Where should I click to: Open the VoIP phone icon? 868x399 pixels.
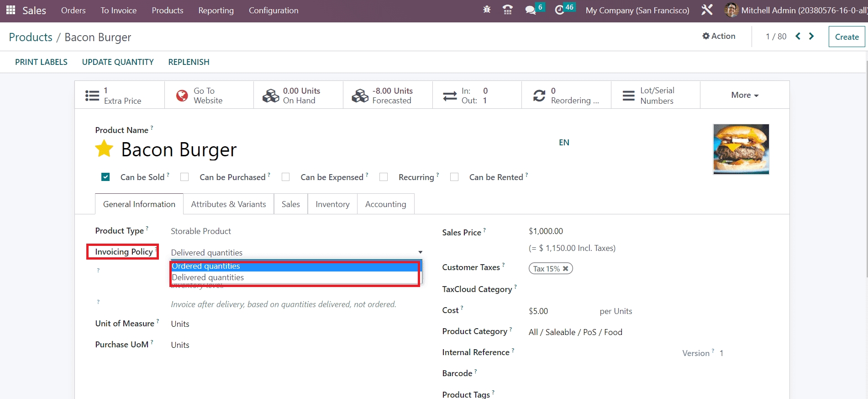tap(507, 10)
